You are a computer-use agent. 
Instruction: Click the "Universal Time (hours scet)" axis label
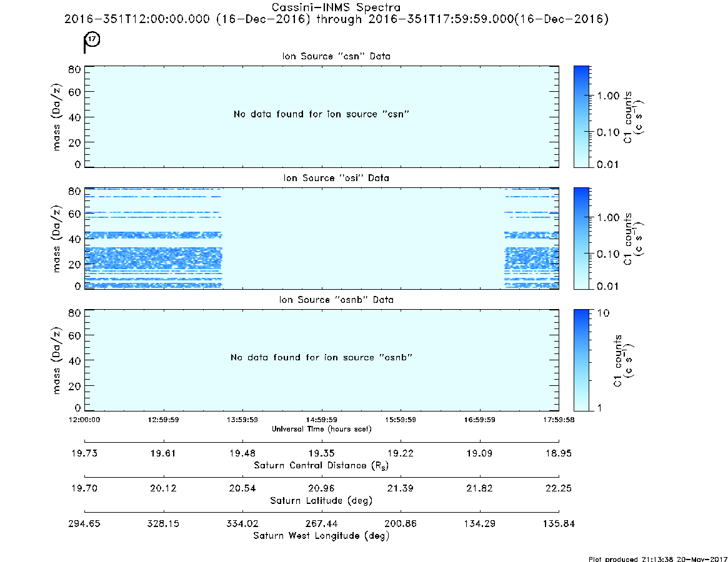321,429
